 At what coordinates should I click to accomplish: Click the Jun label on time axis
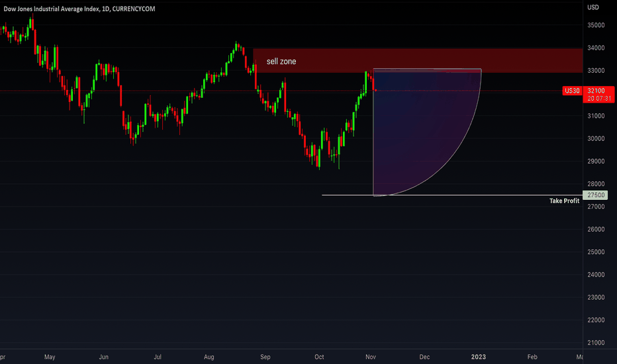[103, 357]
